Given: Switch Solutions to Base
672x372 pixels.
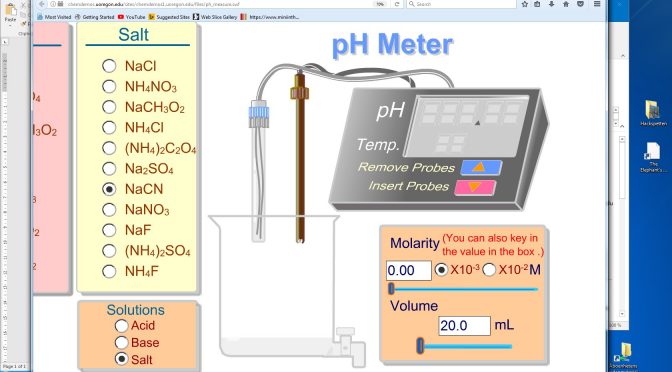Looking at the screenshot, I should (x=121, y=342).
